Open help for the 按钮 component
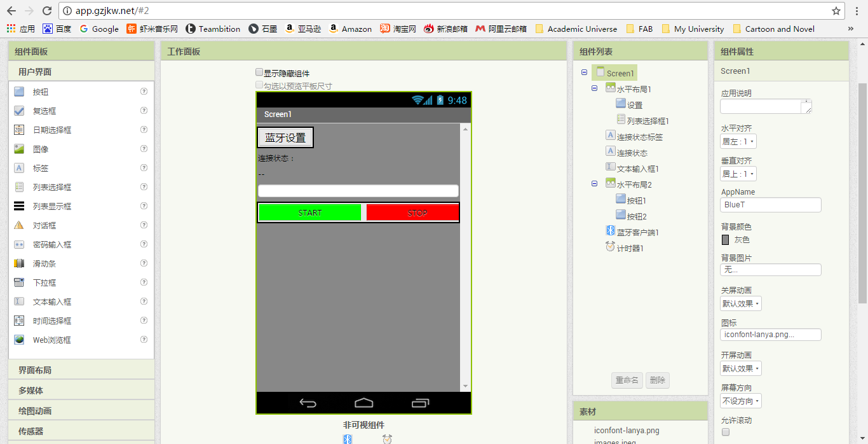This screenshot has height=444, width=868. point(144,92)
